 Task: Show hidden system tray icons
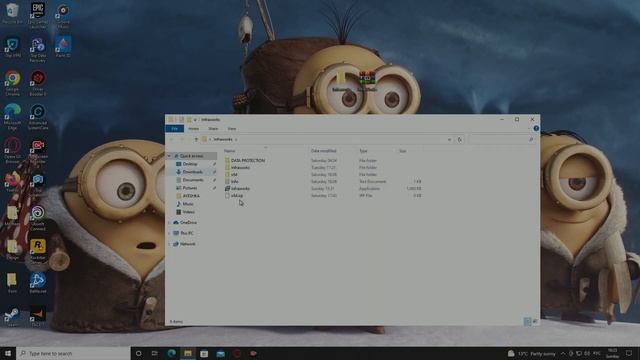pyautogui.click(x=563, y=353)
